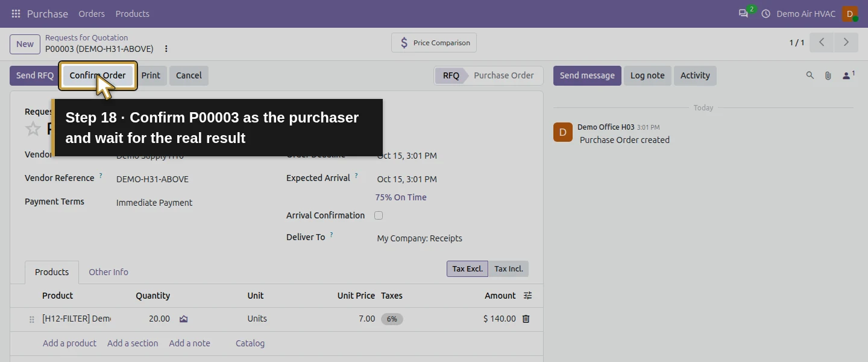Click the New button

point(25,44)
